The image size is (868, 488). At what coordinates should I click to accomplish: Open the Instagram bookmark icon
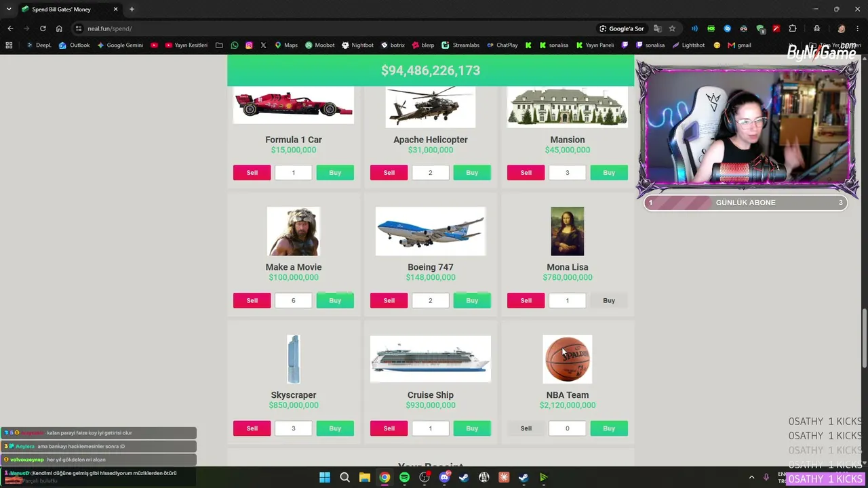[x=249, y=45]
